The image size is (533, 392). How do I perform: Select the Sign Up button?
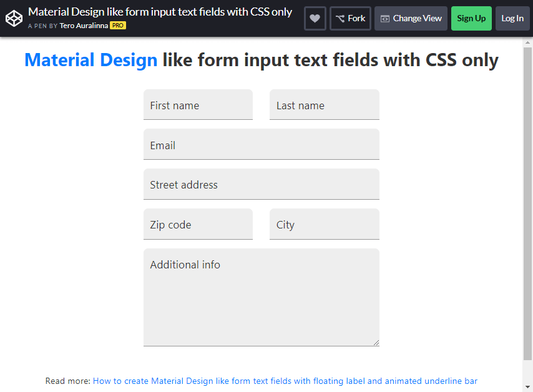click(471, 18)
